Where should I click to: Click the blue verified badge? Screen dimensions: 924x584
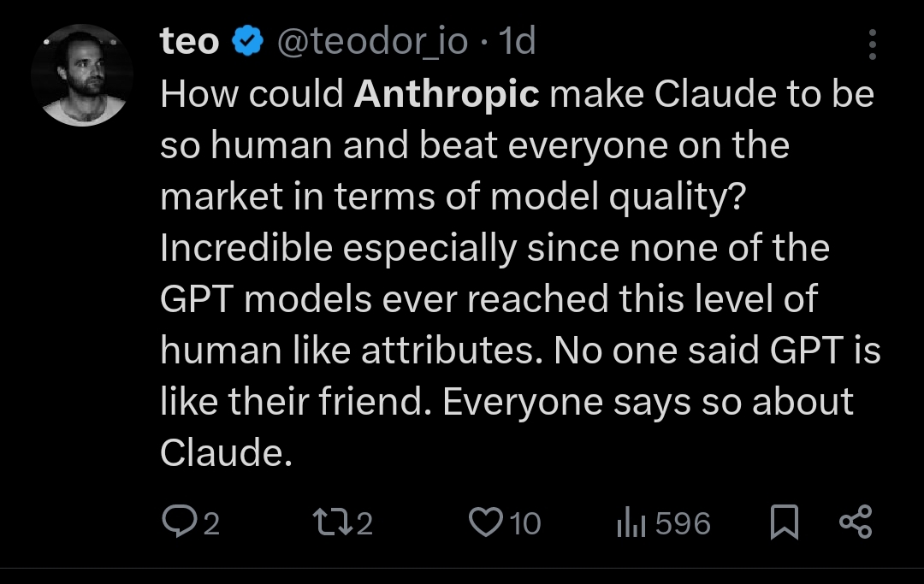(x=248, y=42)
